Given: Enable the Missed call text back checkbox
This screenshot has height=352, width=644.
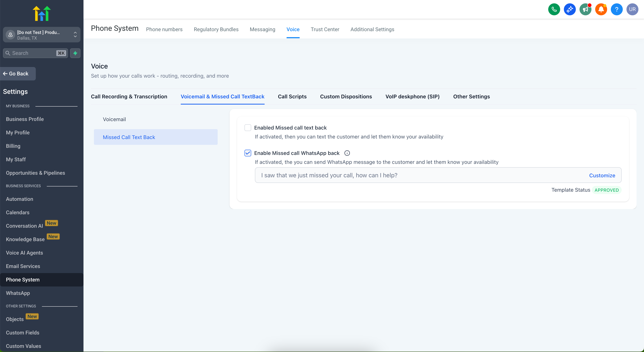Looking at the screenshot, I should (x=247, y=128).
